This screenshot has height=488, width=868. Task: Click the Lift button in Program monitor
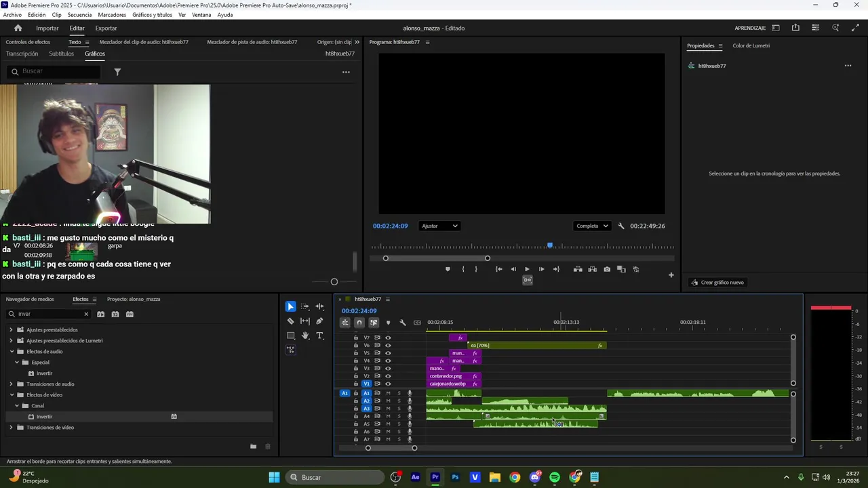coord(578,269)
